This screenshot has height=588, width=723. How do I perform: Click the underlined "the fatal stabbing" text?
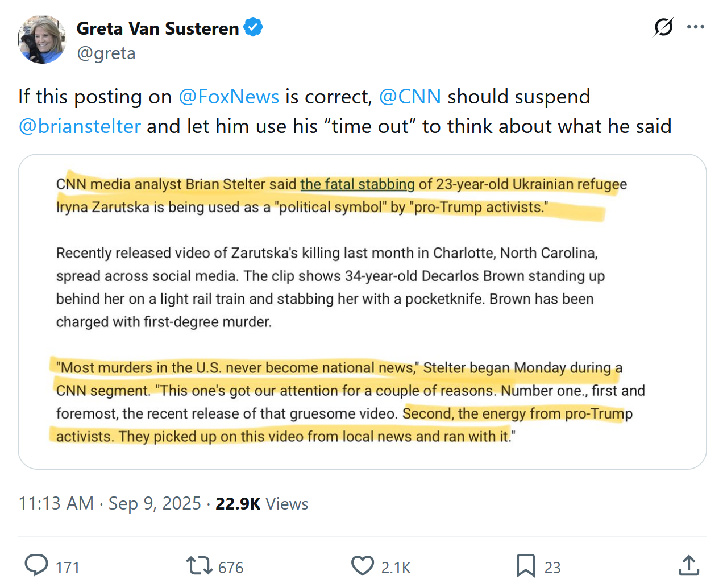(x=357, y=184)
